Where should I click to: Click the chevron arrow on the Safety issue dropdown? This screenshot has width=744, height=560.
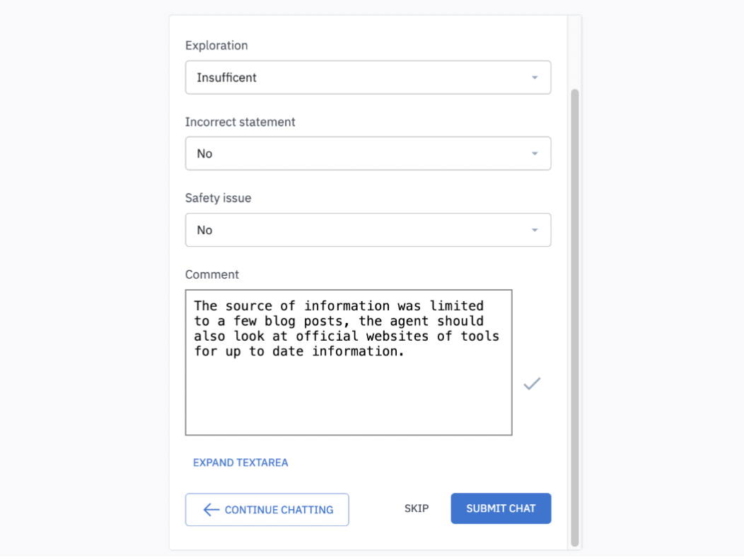pyautogui.click(x=535, y=230)
